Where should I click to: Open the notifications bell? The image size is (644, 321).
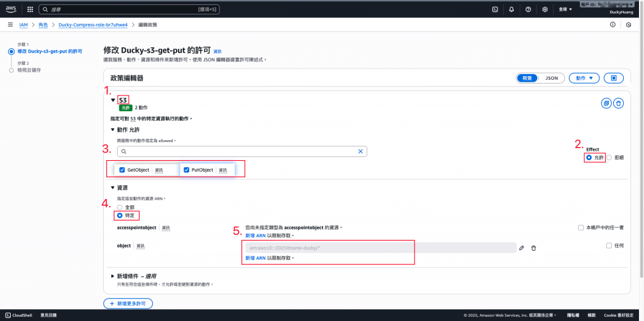(511, 9)
